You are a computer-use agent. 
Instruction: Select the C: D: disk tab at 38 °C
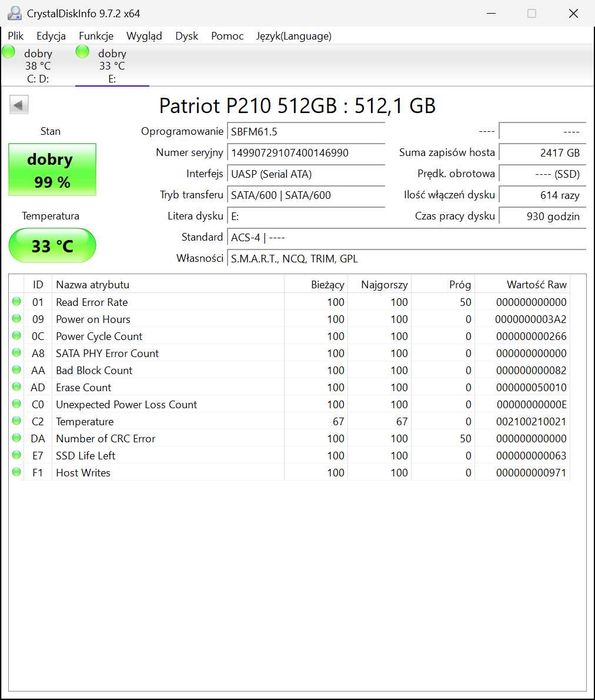(38, 66)
